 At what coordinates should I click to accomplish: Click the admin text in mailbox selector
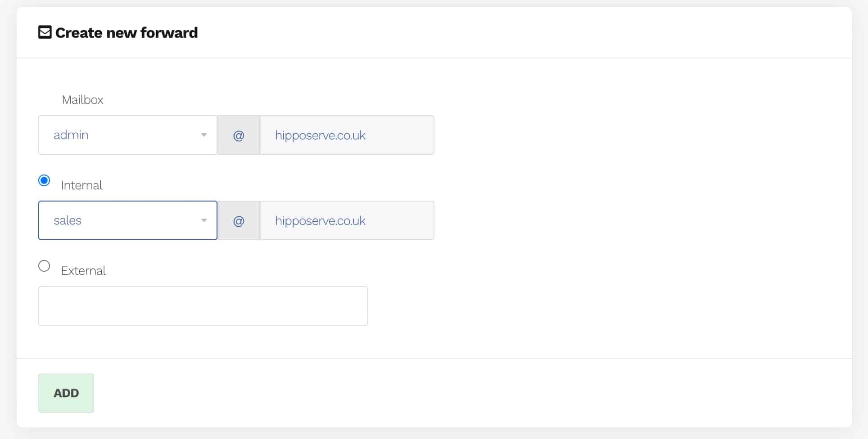point(71,135)
